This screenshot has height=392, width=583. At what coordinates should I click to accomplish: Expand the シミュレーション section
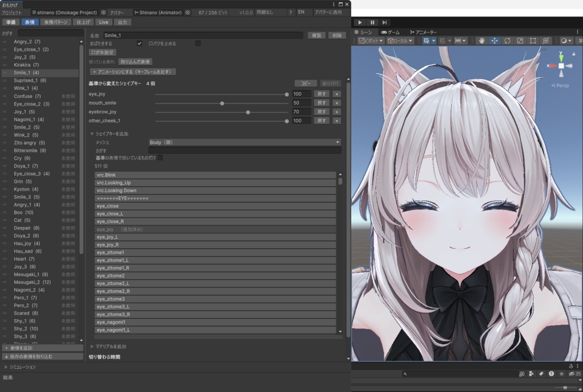pyautogui.click(x=6, y=367)
